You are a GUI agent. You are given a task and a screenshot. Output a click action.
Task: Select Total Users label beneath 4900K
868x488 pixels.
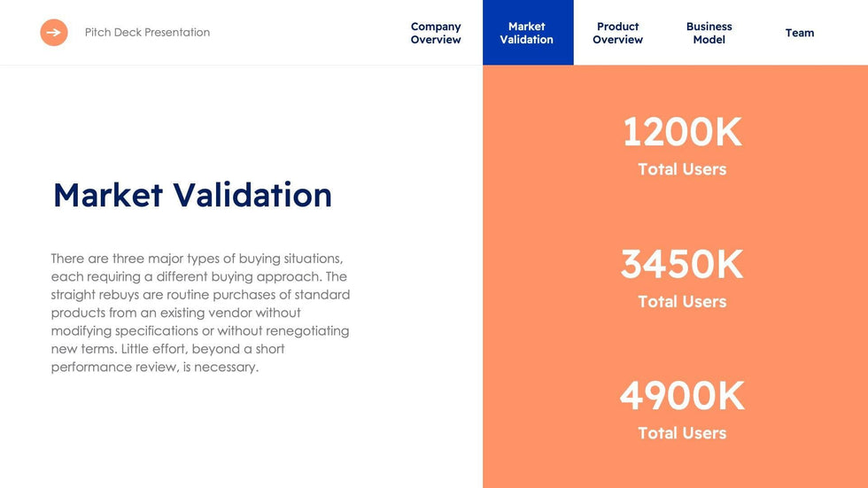[x=682, y=433]
